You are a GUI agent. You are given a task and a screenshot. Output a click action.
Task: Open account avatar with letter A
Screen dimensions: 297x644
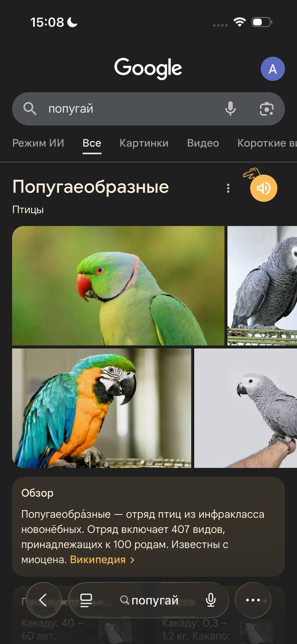point(273,69)
